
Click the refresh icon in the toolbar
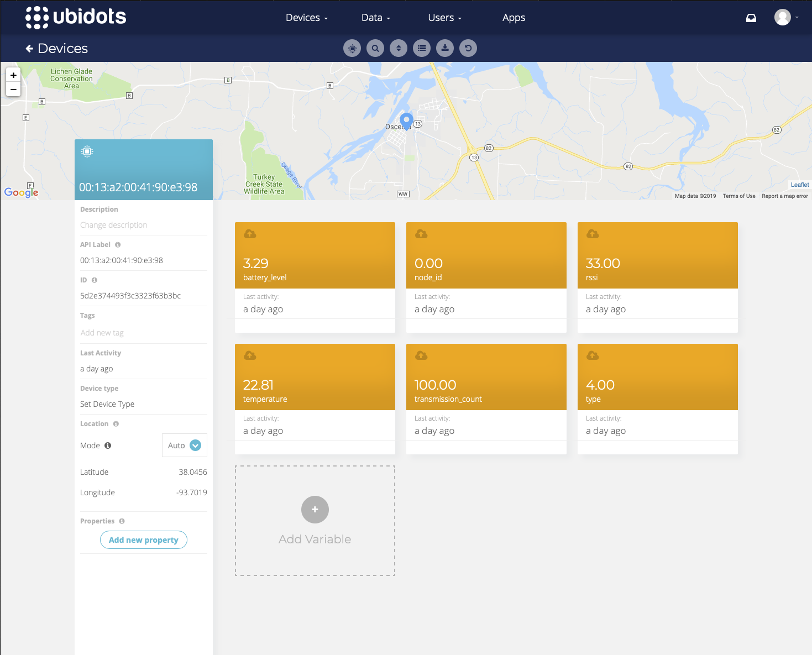tap(468, 48)
